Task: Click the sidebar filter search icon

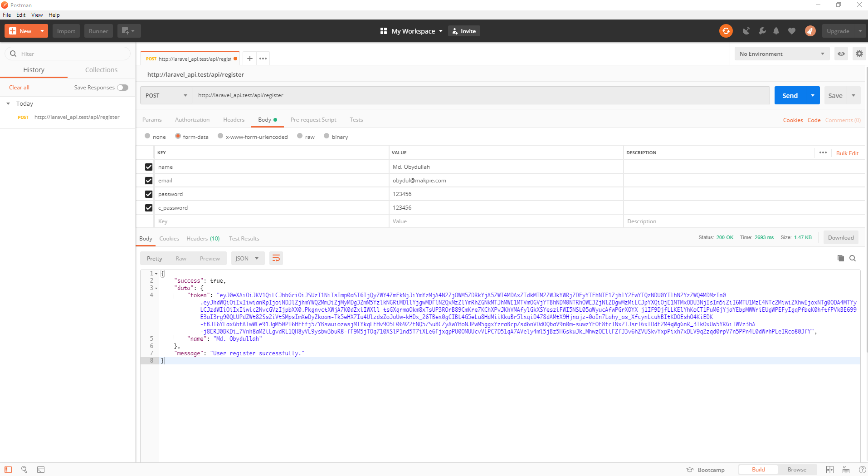Action: (13, 54)
